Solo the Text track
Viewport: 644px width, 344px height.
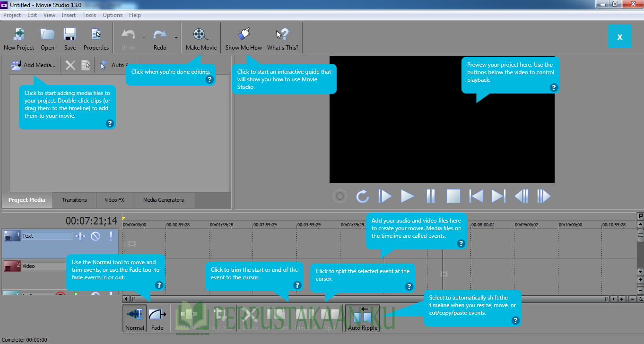coord(111,236)
